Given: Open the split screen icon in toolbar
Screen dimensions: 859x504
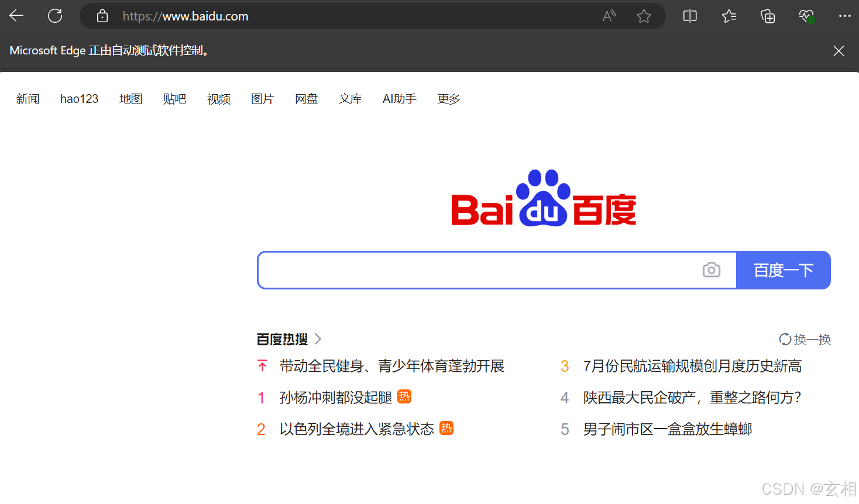Looking at the screenshot, I should [690, 16].
